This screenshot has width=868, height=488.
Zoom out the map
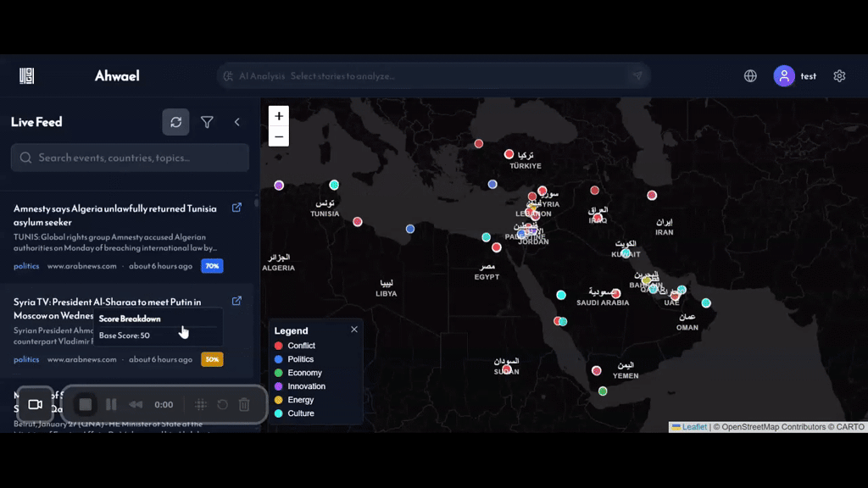(278, 136)
